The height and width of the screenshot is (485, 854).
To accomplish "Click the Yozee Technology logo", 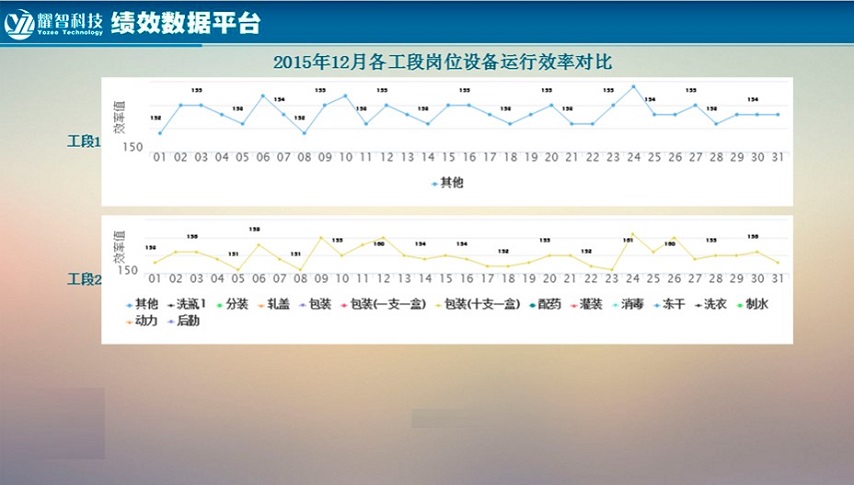I will (54, 22).
